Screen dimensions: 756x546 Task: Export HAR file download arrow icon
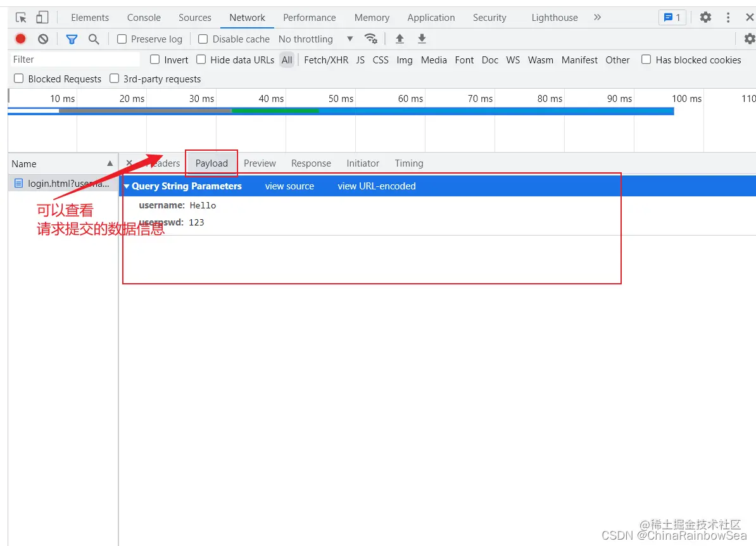(422, 39)
